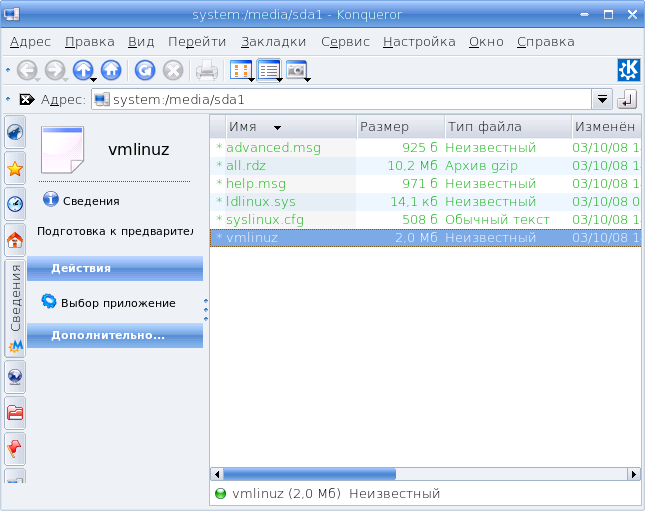
Task: Click the KDE gear logo icon
Action: pos(629,70)
